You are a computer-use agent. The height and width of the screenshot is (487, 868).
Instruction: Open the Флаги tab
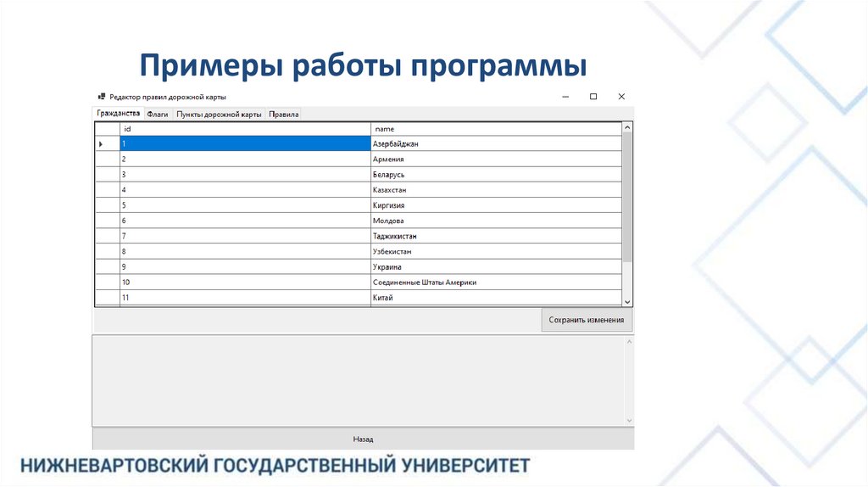point(158,115)
